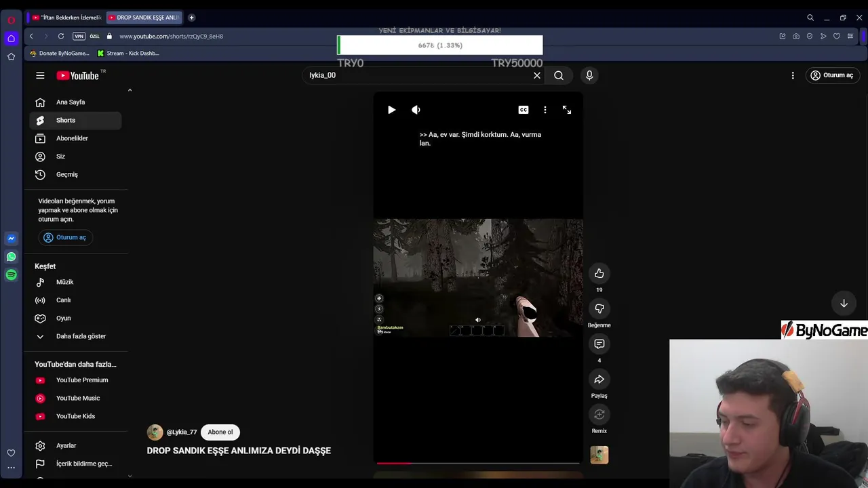Open Opera snapshot camera tool
868x488 pixels.
click(796, 36)
